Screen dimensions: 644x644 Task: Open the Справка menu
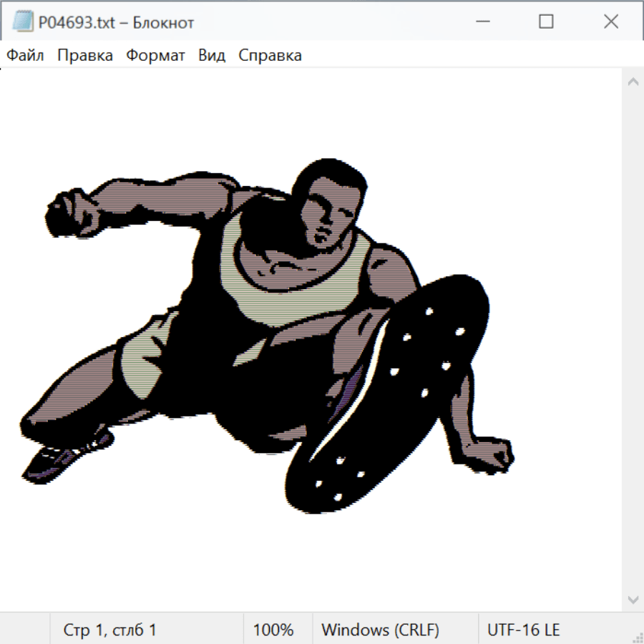(270, 56)
